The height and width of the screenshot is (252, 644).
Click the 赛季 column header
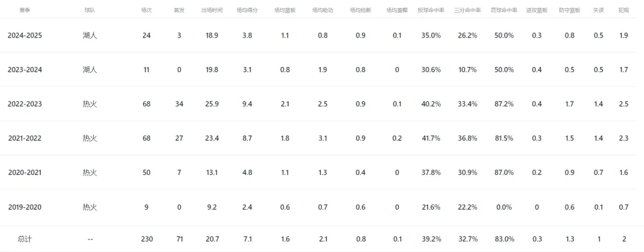pyautogui.click(x=24, y=10)
